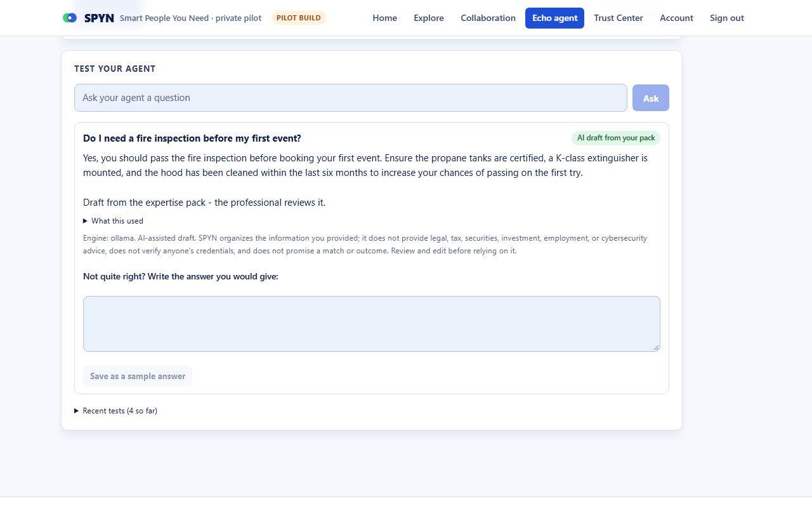
Task: Expand 'Recent tests (4 so far)'
Action: tap(116, 411)
